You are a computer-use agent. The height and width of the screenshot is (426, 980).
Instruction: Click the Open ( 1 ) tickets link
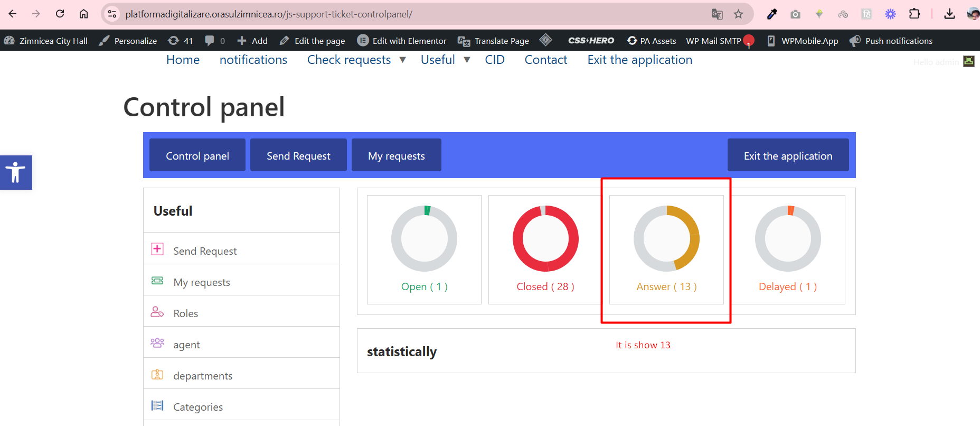[425, 286]
